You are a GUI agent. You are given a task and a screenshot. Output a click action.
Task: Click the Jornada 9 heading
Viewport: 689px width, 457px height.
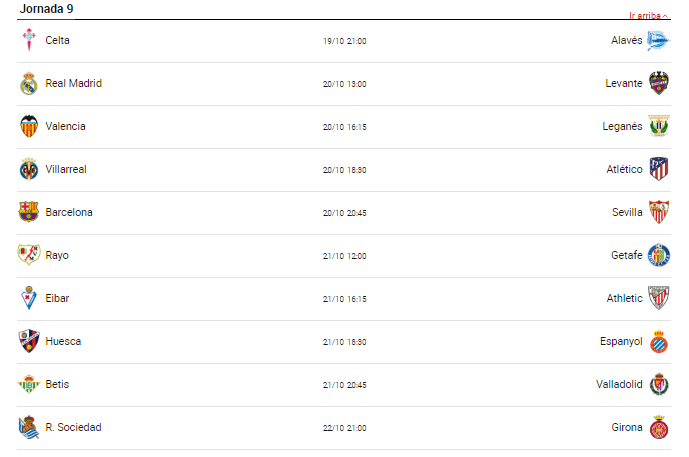(47, 9)
